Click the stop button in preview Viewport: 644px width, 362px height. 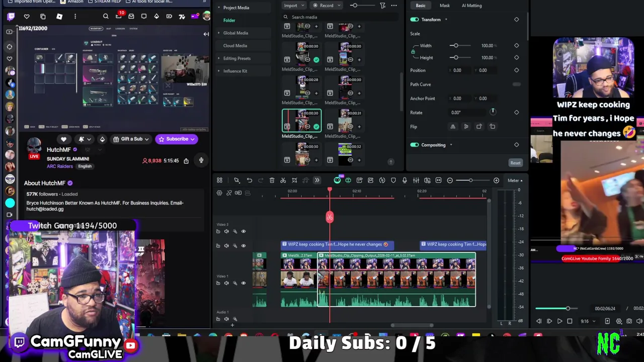tap(570, 321)
